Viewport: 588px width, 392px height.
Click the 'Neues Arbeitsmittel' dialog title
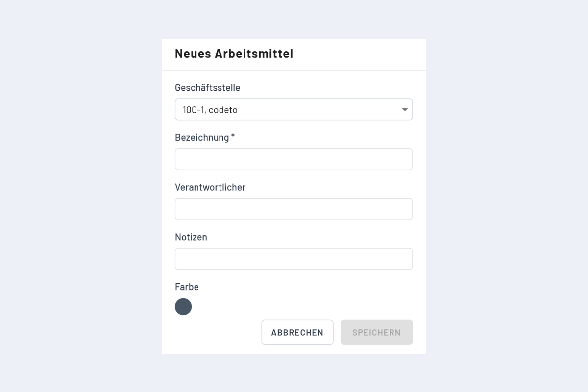[x=234, y=54]
